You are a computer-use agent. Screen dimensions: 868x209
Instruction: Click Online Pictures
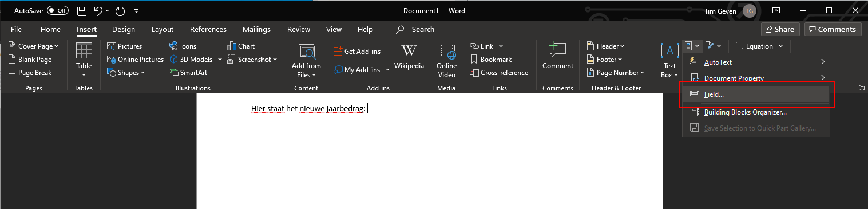click(x=136, y=60)
